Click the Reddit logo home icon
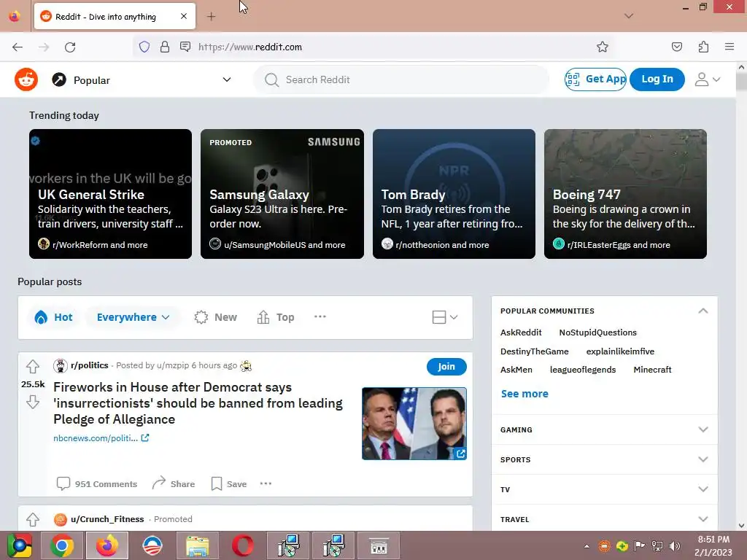 tap(26, 79)
